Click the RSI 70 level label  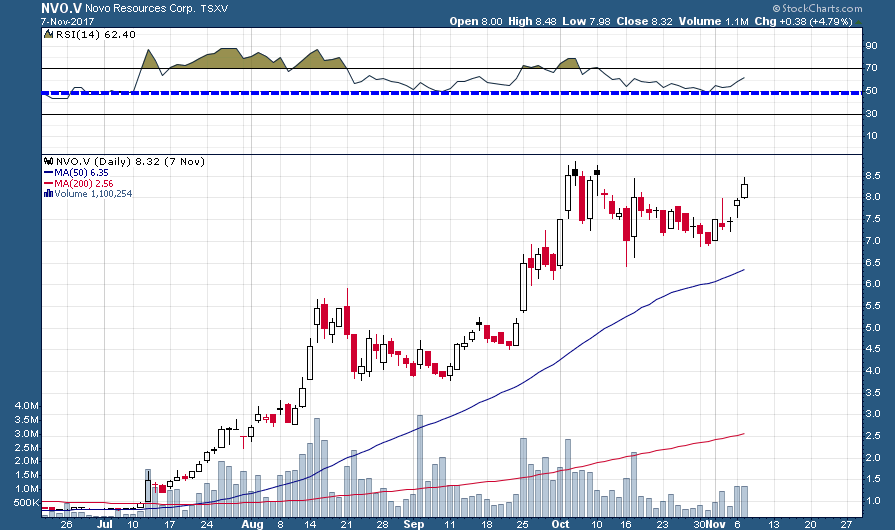pos(871,68)
